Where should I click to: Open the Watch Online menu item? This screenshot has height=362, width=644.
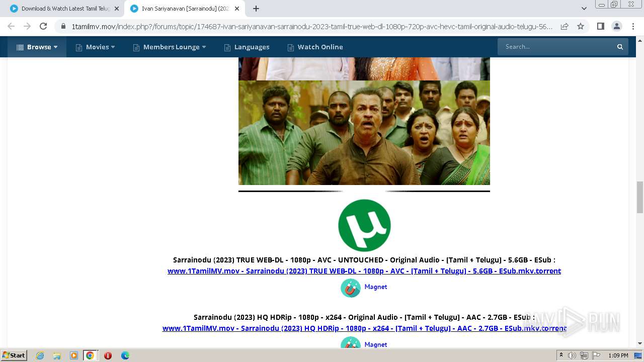click(x=315, y=47)
